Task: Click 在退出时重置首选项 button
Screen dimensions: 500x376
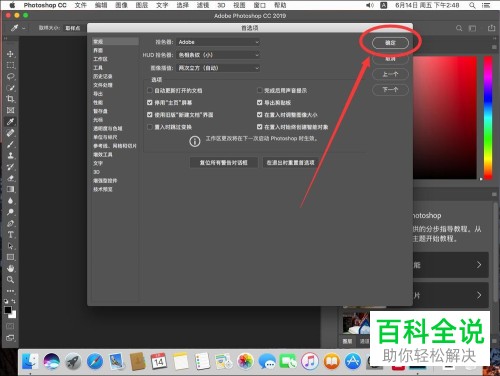Action: 291,163
